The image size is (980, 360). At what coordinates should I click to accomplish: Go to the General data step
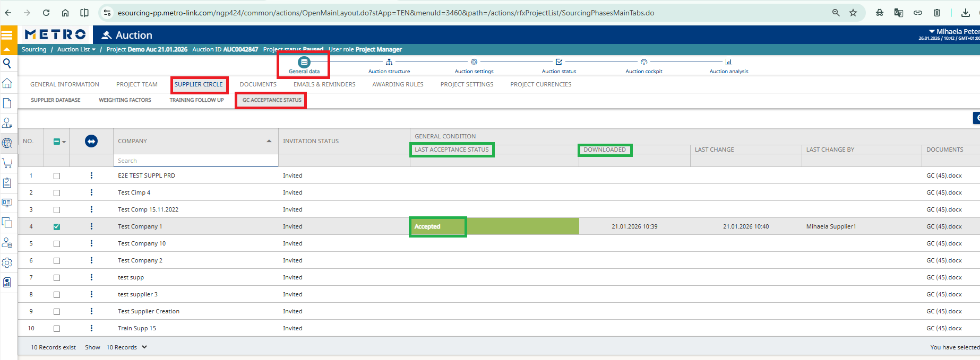point(304,66)
